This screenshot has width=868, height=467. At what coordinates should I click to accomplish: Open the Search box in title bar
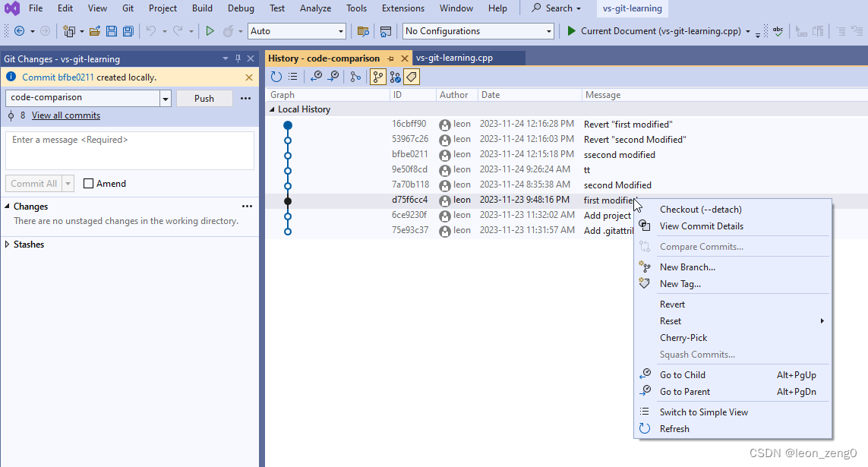click(557, 8)
